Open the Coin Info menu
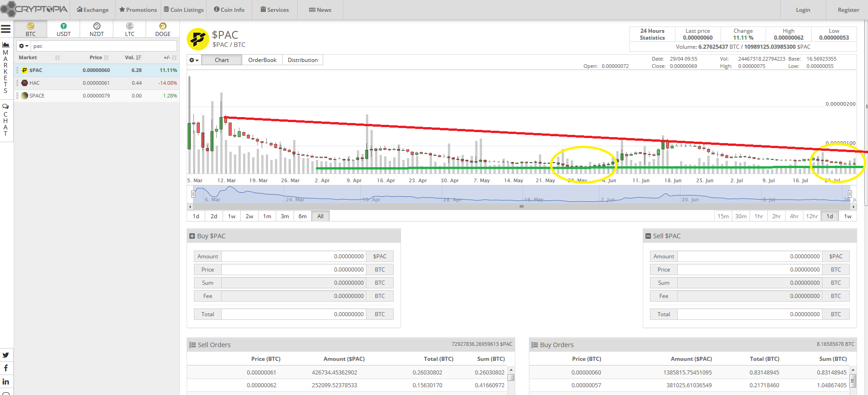The width and height of the screenshot is (868, 395). [x=229, y=10]
